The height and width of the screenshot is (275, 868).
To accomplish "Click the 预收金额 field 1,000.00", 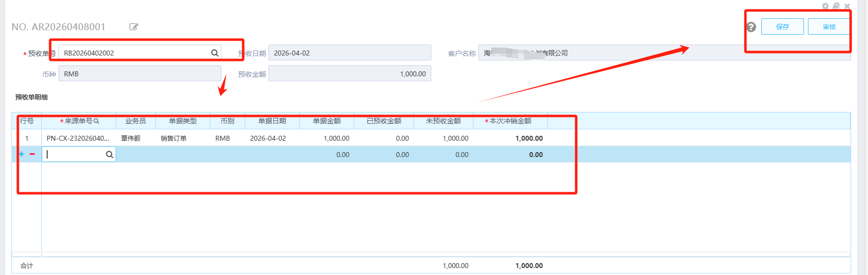I will tap(350, 74).
